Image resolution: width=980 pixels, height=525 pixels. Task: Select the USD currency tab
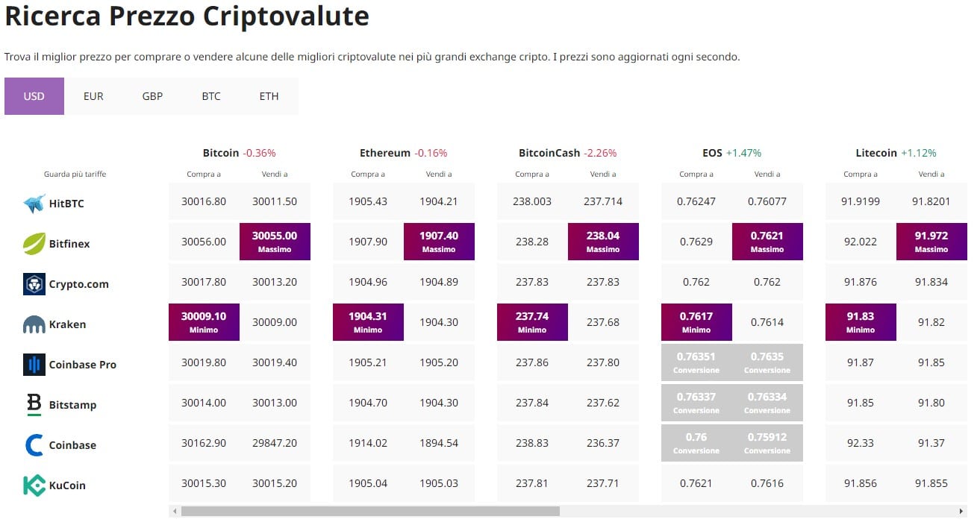pos(34,96)
